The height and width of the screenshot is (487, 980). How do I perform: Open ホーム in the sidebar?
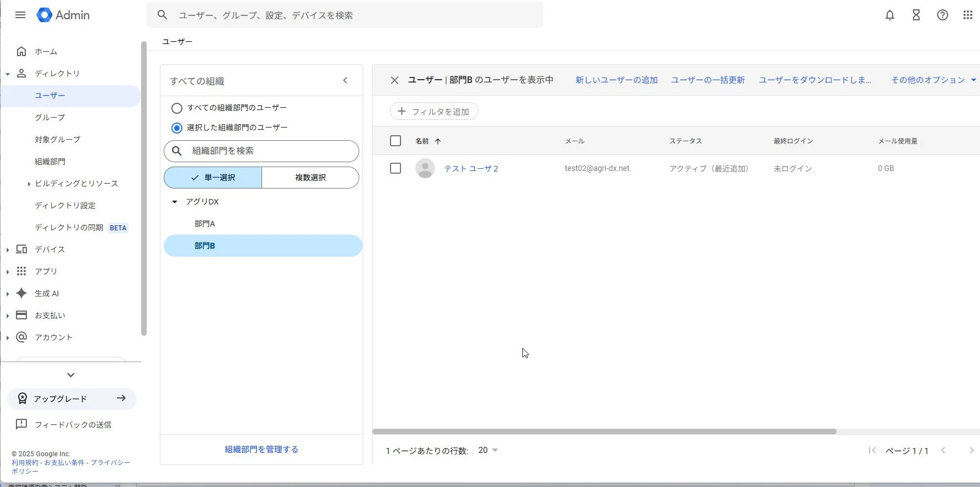[x=46, y=51]
